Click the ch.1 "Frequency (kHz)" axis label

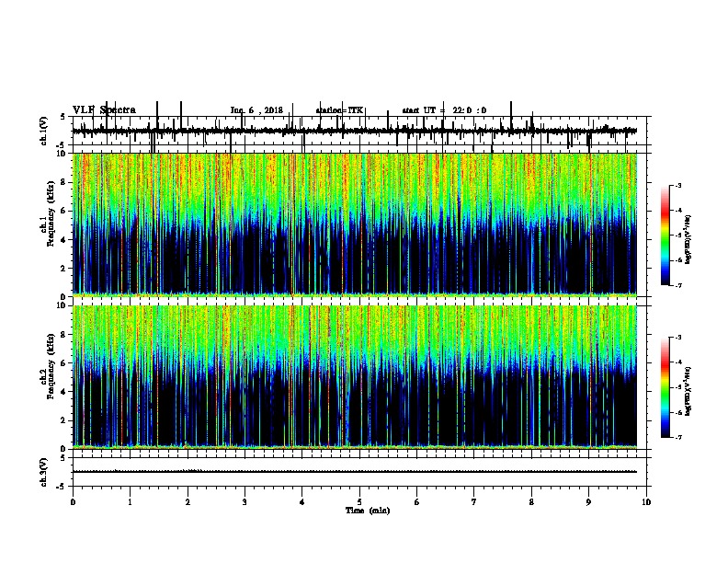[x=51, y=213]
